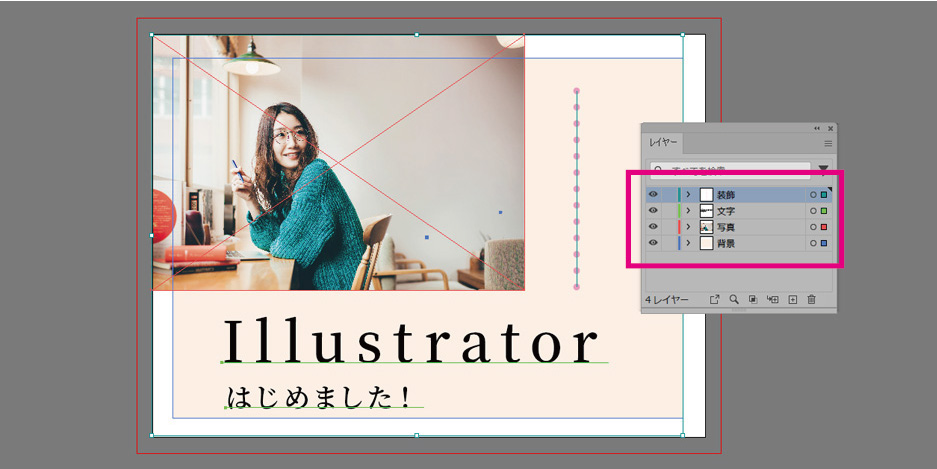Select the 写真 layer thumbnail
937x469 pixels.
click(x=706, y=227)
